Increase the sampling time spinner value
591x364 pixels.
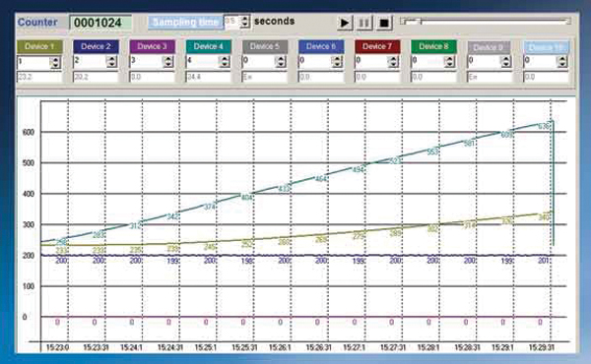point(245,18)
